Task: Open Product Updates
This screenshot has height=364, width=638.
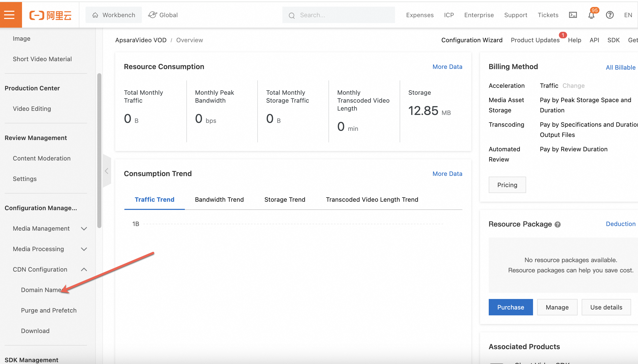Action: [535, 40]
